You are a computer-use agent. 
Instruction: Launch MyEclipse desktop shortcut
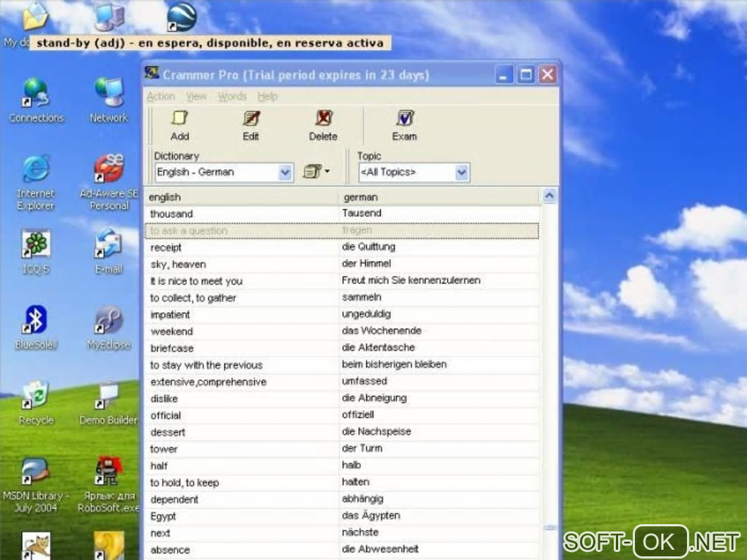click(x=108, y=328)
